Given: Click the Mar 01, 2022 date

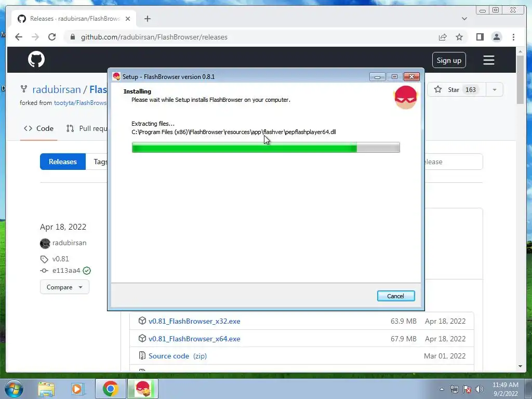Looking at the screenshot, I should [445, 356].
